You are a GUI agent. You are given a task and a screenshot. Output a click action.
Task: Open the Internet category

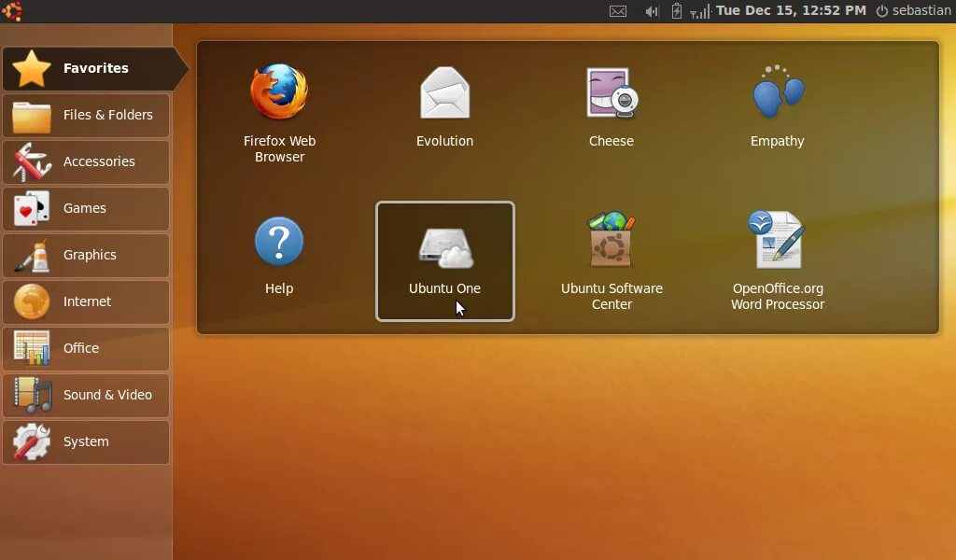coord(86,301)
